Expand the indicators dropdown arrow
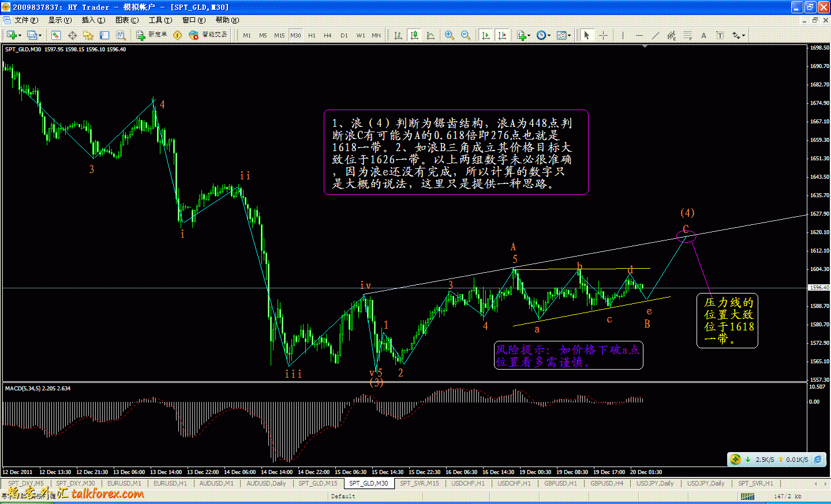 click(x=529, y=35)
